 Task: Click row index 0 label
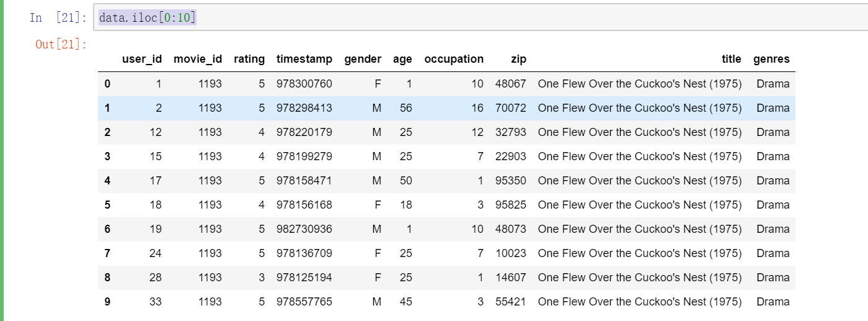click(107, 84)
